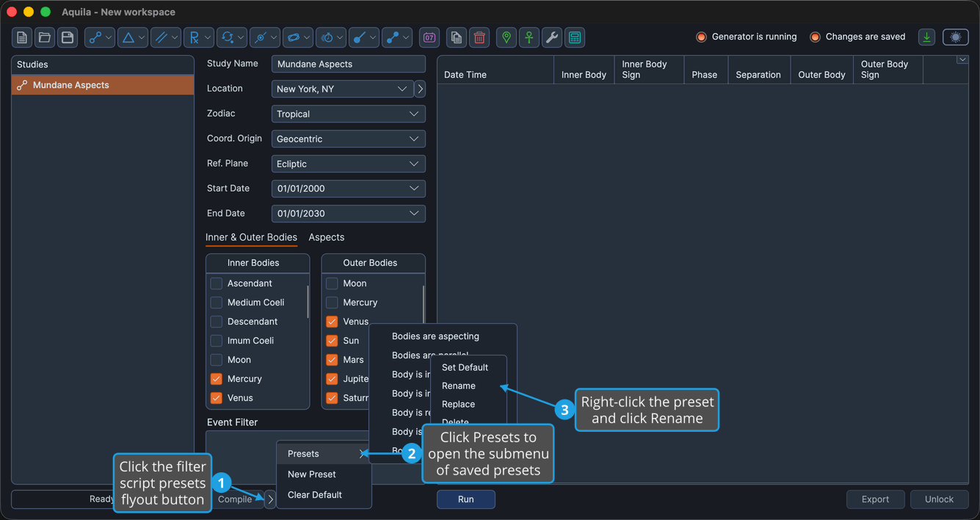The width and height of the screenshot is (980, 520).
Task: Click the orbit crossing line study icon
Action: click(x=261, y=37)
